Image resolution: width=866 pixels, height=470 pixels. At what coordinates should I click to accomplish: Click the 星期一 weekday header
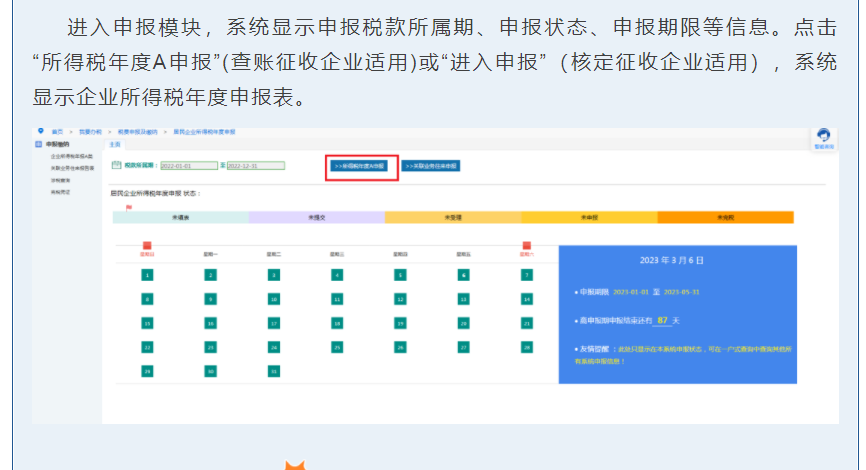(210, 255)
